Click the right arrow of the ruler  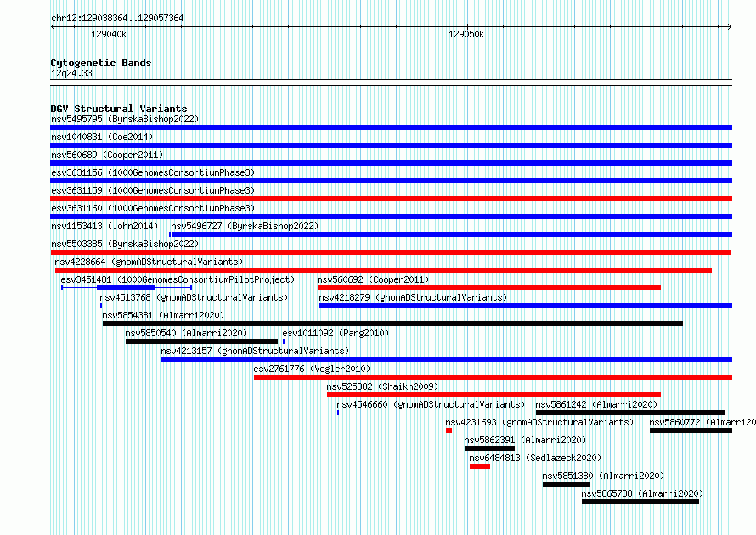point(730,27)
